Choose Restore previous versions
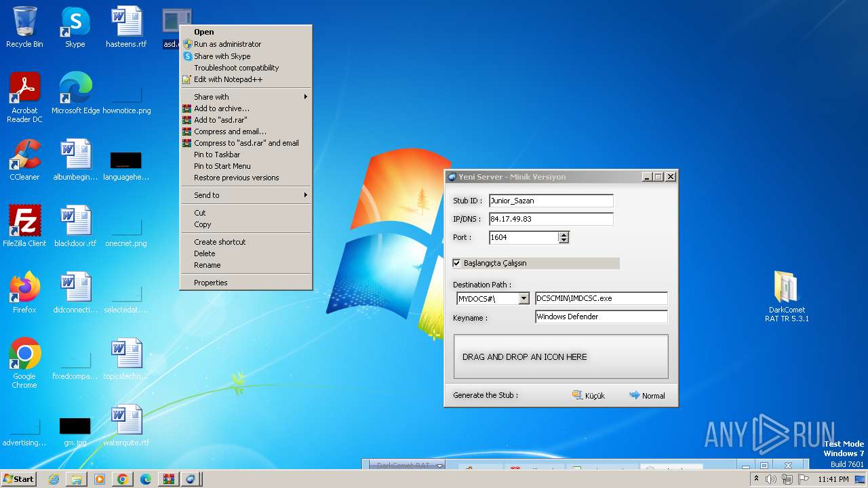 tap(245, 178)
